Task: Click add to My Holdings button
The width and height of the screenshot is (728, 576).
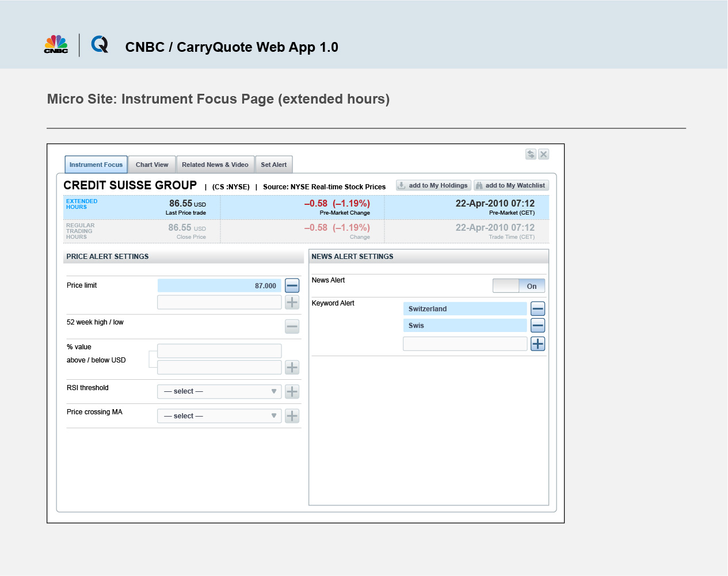Action: coord(433,185)
